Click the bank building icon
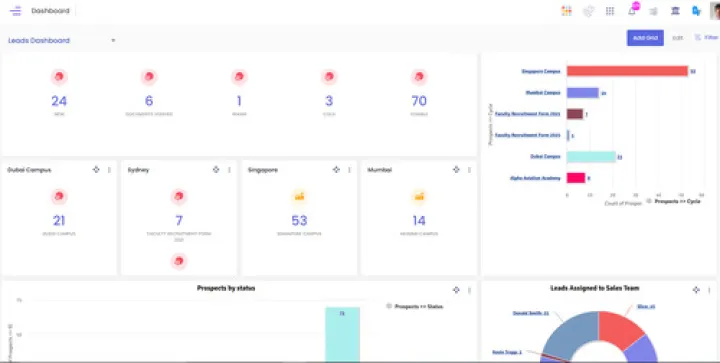 pyautogui.click(x=675, y=11)
